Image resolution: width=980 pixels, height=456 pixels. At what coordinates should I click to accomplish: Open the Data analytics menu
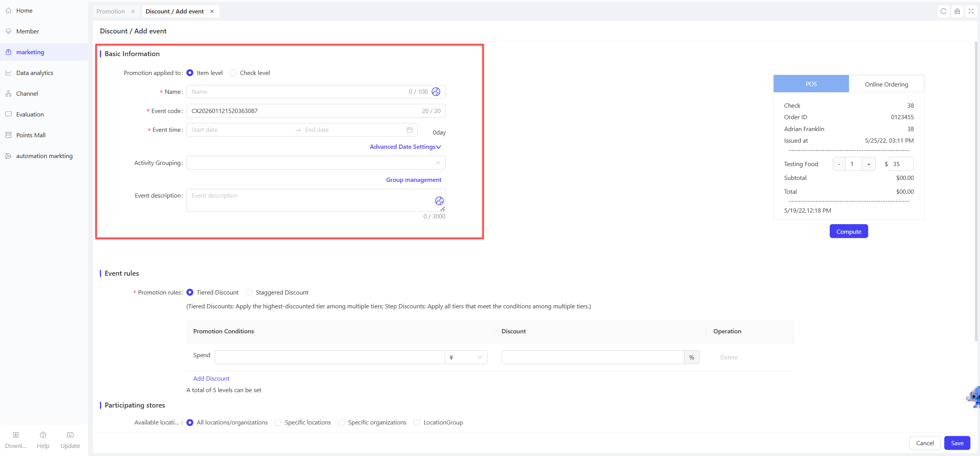pyautogui.click(x=35, y=73)
